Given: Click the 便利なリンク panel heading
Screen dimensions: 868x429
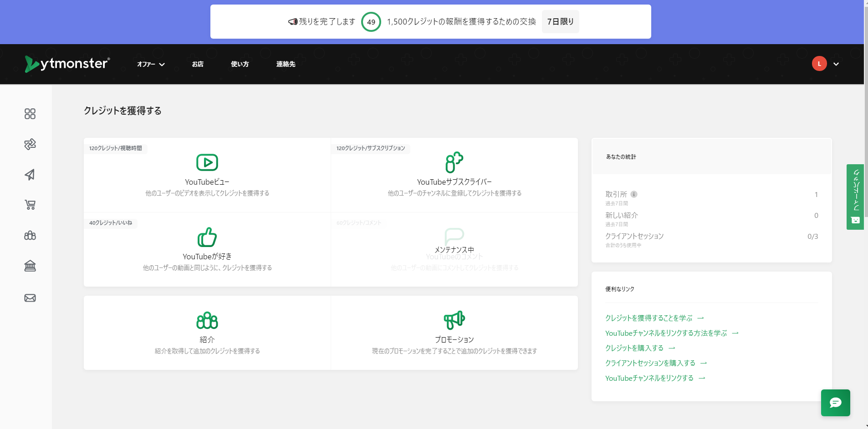Looking at the screenshot, I should coord(620,289).
